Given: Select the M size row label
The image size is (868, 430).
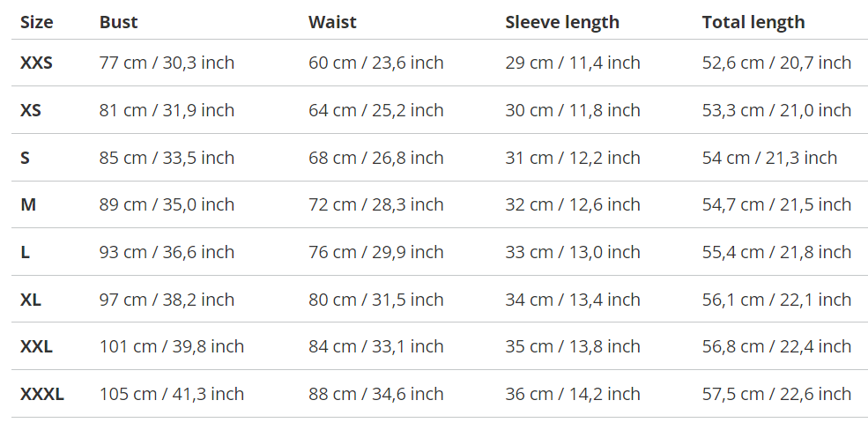Looking at the screenshot, I should [x=28, y=204].
